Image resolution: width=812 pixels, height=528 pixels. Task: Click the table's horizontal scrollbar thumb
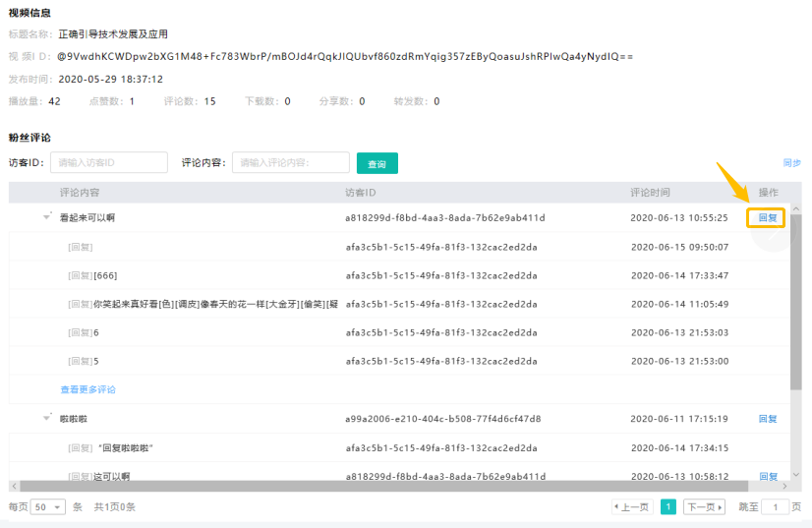point(393,486)
